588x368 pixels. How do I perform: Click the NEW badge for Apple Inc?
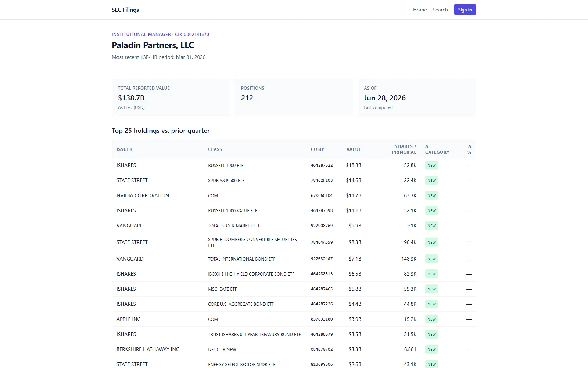[x=431, y=319]
